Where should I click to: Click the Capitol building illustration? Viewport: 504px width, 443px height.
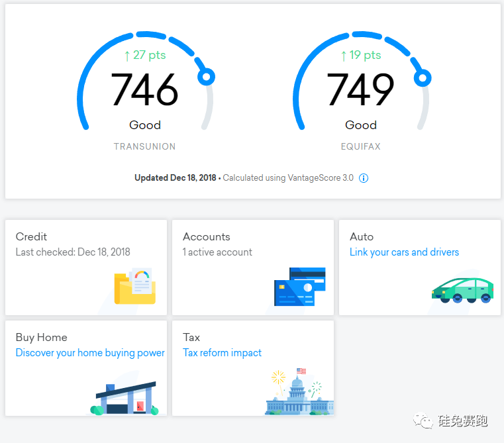coord(299,391)
